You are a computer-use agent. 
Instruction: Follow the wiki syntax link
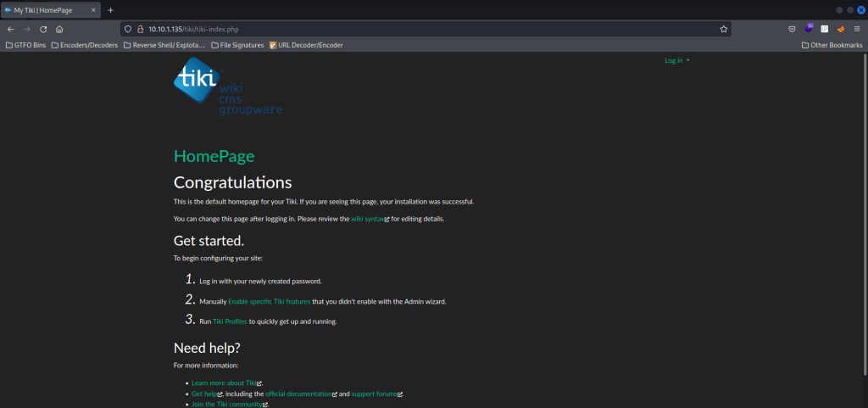[x=368, y=219]
